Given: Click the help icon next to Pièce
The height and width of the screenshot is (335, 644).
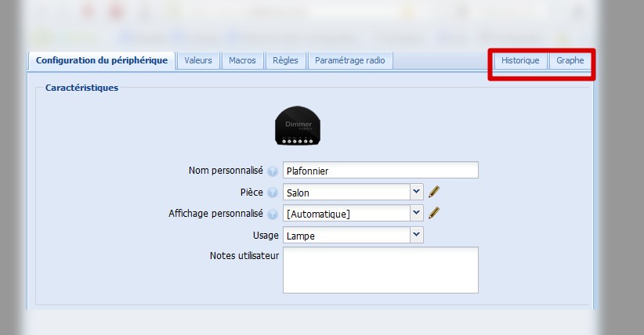Looking at the screenshot, I should click(x=273, y=192).
